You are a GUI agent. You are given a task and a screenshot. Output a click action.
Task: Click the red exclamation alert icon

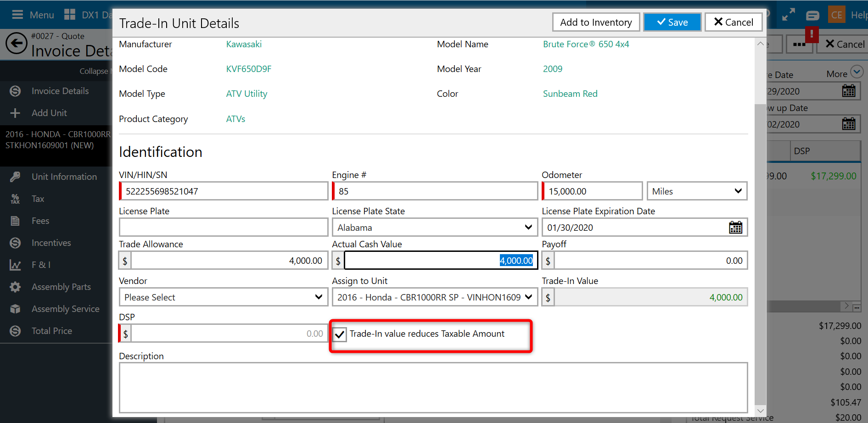812,34
